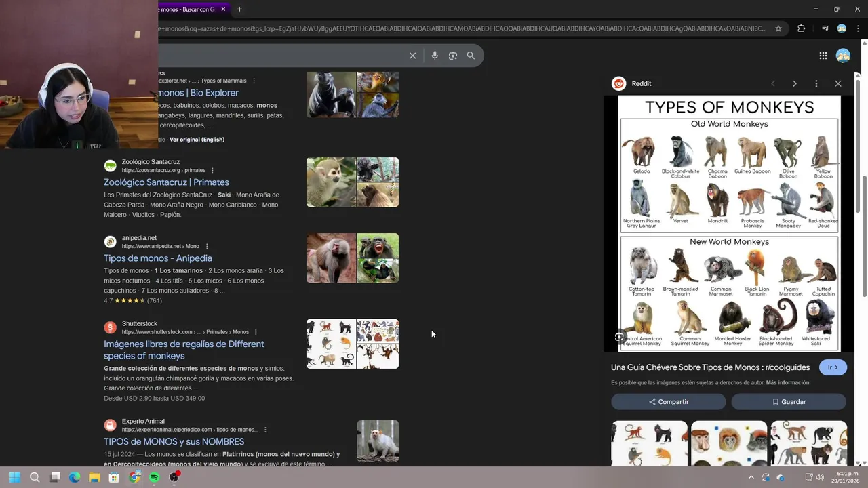Click the Reddit source logo icon
The image size is (868, 488).
[x=618, y=83]
